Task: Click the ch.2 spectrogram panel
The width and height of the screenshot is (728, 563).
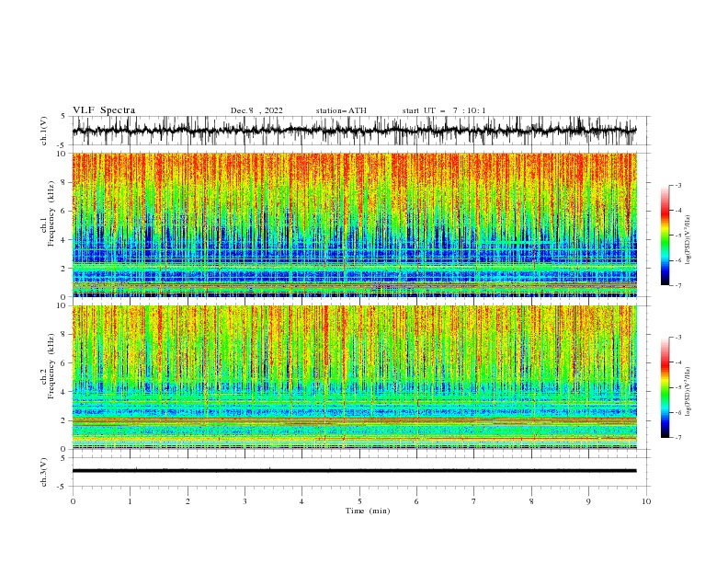Action: [354, 377]
